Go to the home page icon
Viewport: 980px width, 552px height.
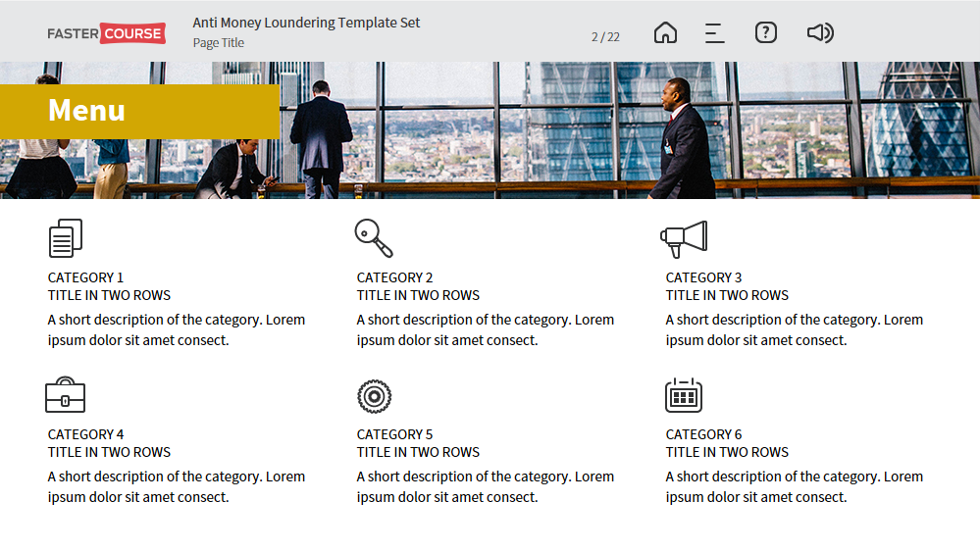point(665,32)
